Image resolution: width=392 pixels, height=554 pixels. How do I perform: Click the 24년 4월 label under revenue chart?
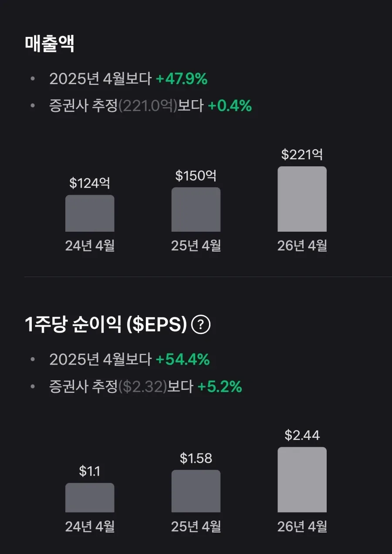(x=90, y=246)
